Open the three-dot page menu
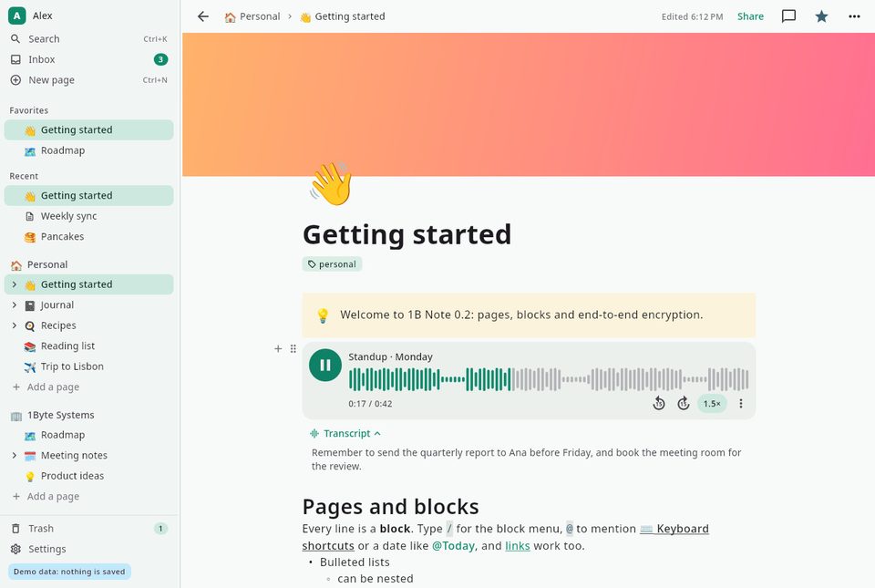Viewport: 875px width, 588px height. [x=854, y=16]
